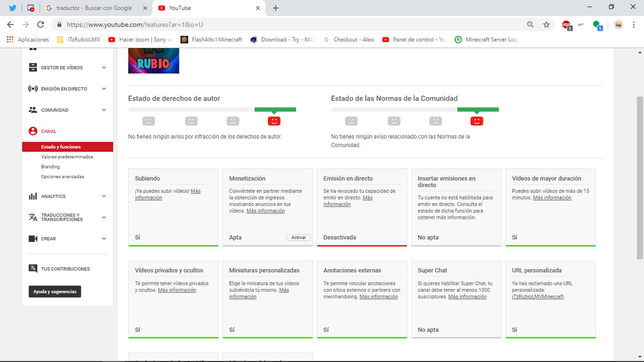The width and height of the screenshot is (644, 362).
Task: Close the YouTube tab
Action: point(258,8)
